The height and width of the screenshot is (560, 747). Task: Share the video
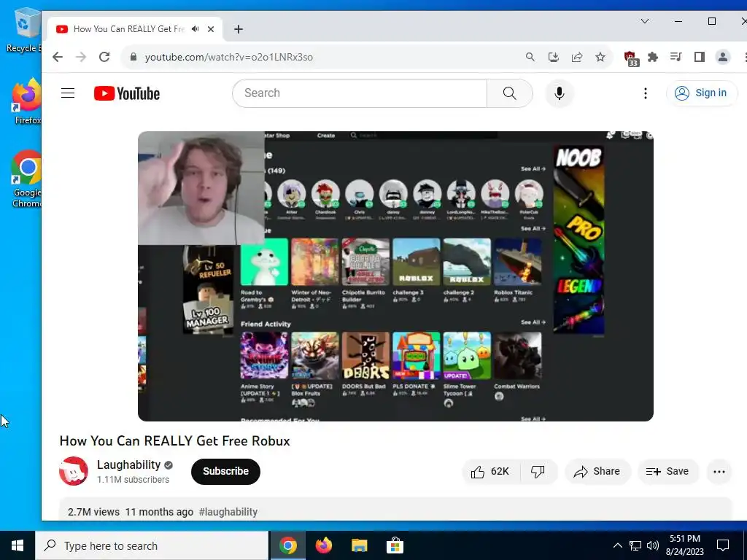tap(597, 472)
